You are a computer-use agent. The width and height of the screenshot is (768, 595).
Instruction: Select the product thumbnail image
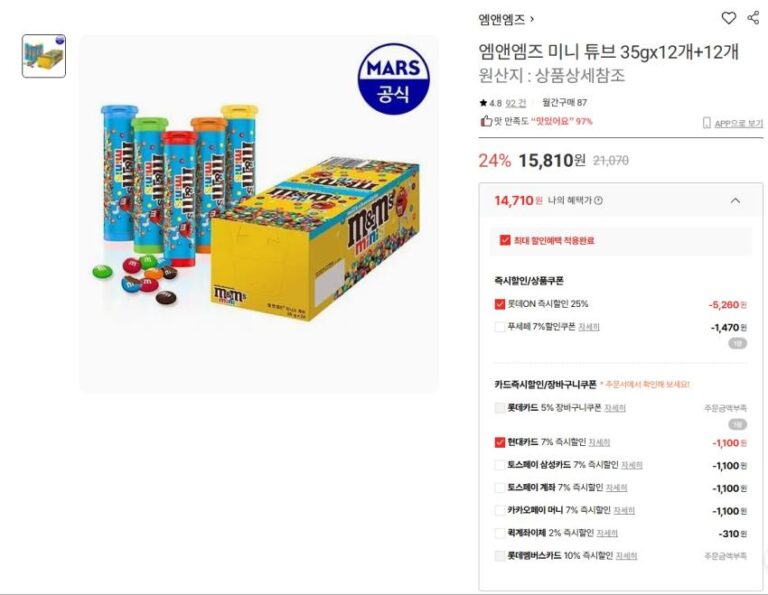click(44, 56)
